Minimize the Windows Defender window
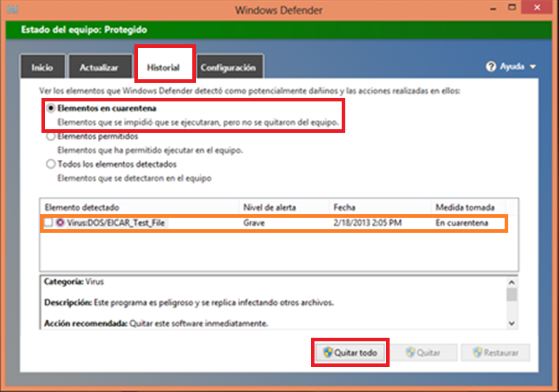 [493, 8]
